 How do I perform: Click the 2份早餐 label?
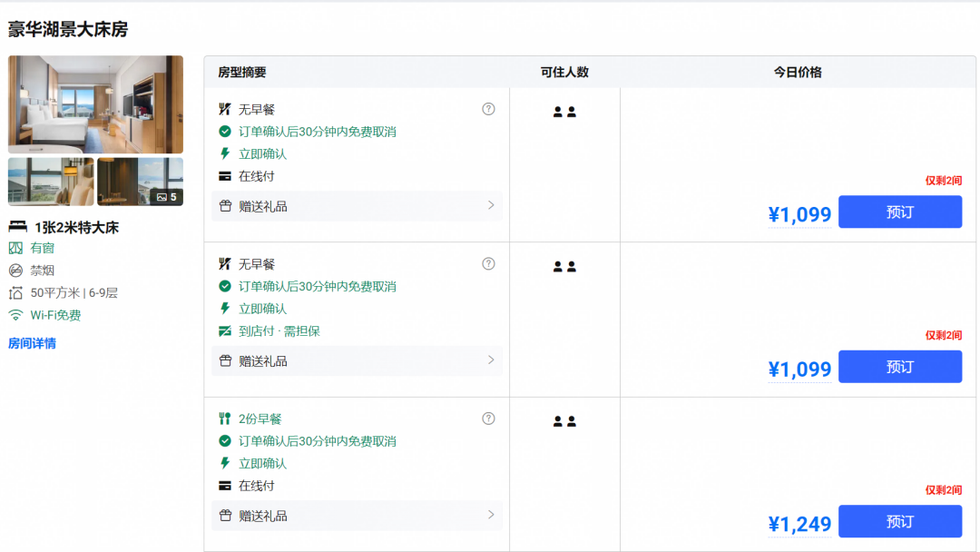[x=260, y=419]
